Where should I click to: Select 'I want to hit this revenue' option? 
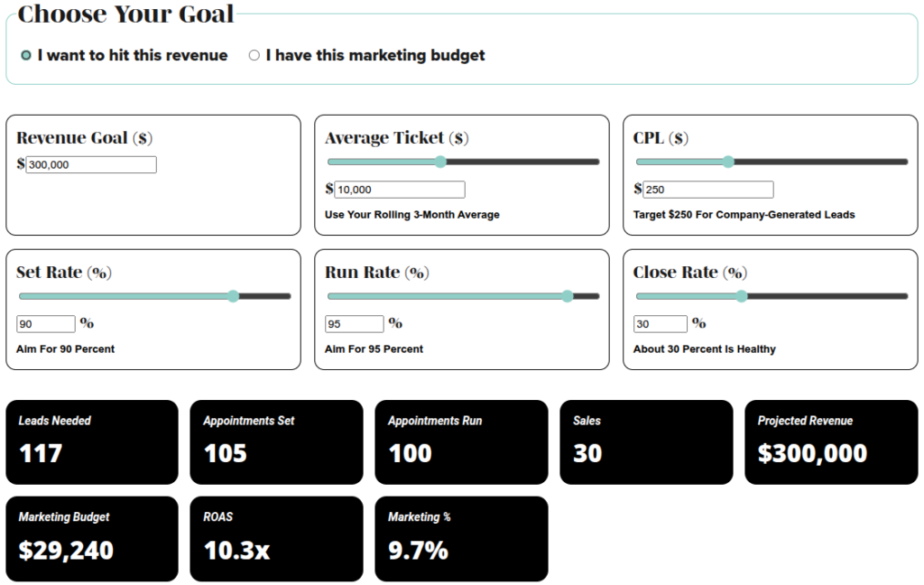[27, 55]
